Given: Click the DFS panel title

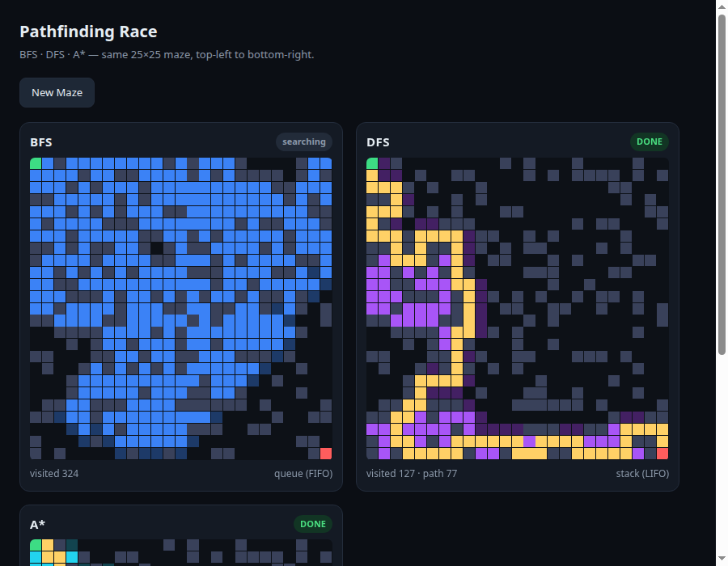Looking at the screenshot, I should pos(378,142).
